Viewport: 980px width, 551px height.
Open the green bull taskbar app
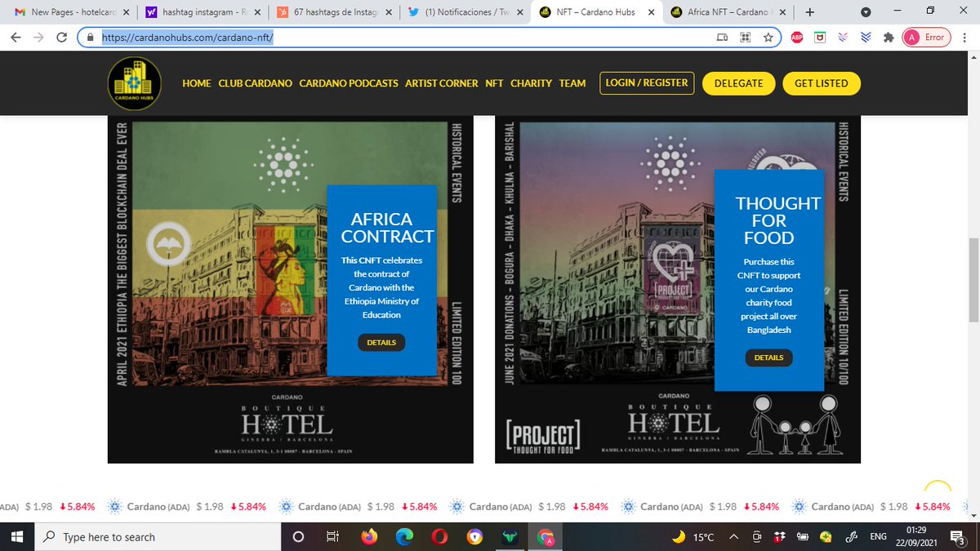[x=510, y=537]
